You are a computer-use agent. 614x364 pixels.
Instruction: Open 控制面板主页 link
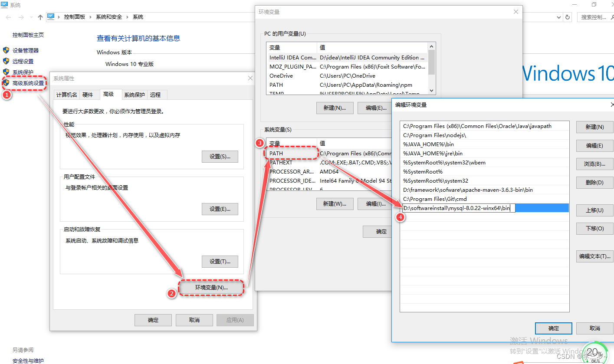28,35
